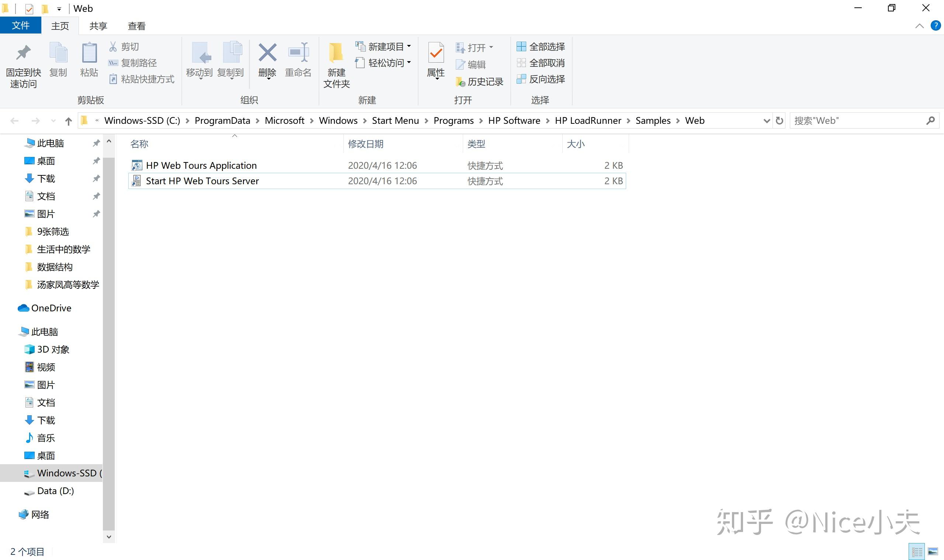Click Invert selection (反向选择)
The height and width of the screenshot is (560, 944).
click(541, 79)
